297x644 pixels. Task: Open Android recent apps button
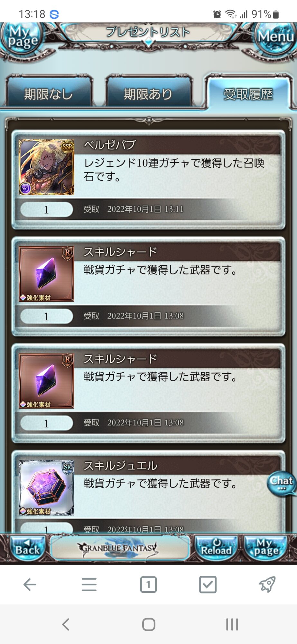232,624
